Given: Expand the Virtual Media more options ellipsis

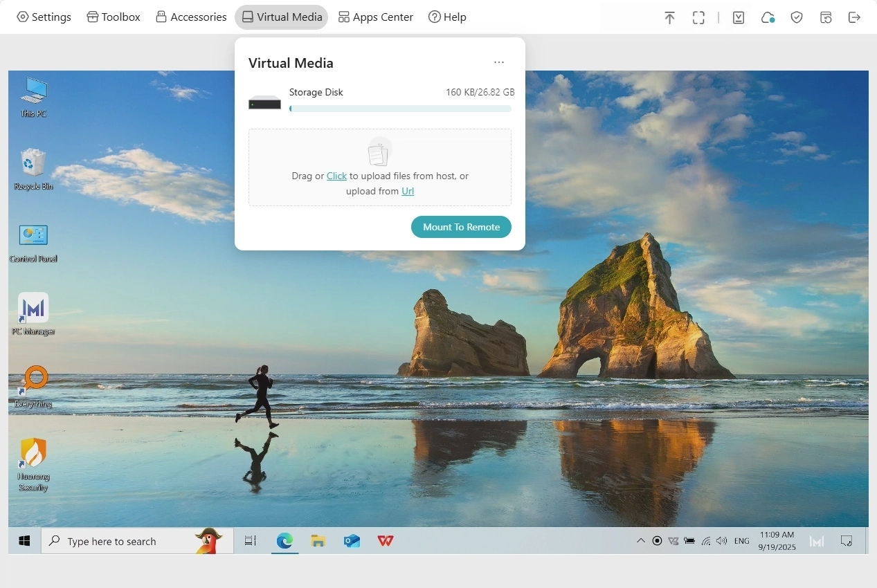Looking at the screenshot, I should point(499,63).
